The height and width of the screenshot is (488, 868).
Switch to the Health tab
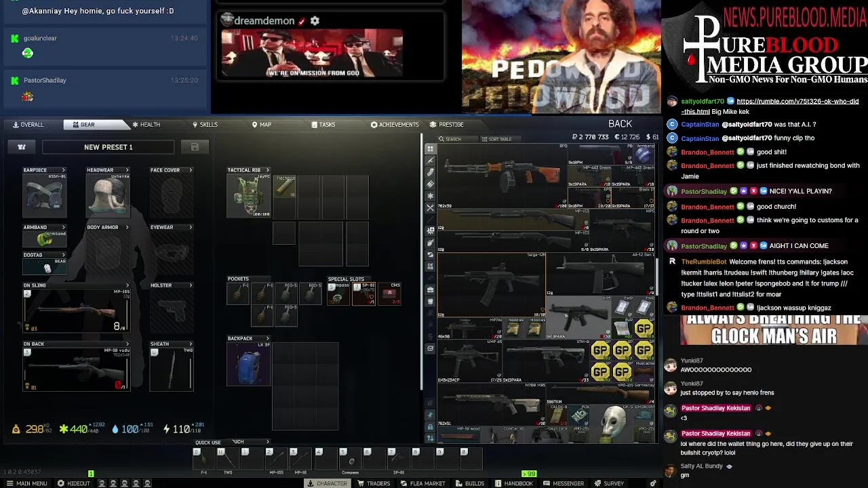146,125
